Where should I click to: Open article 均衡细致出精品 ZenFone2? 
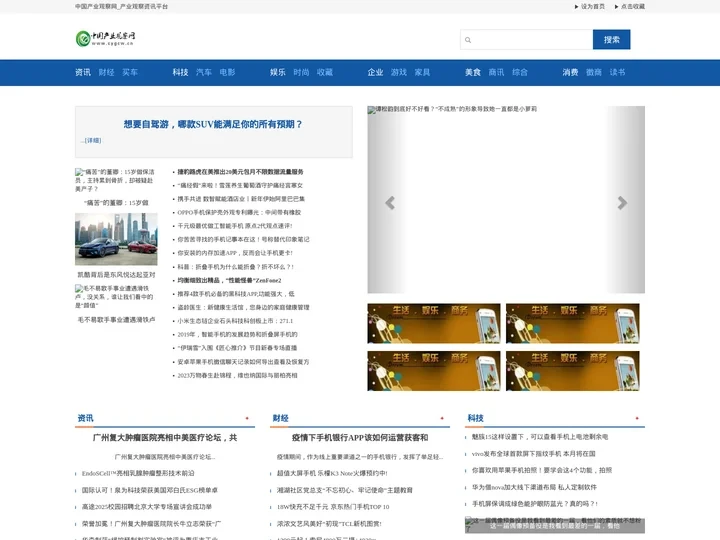pyautogui.click(x=229, y=280)
